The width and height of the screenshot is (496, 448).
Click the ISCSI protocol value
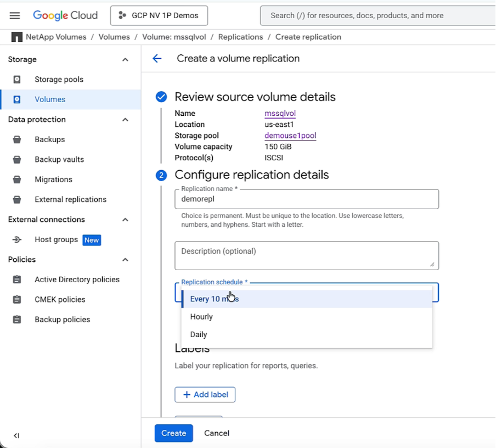[x=274, y=158]
